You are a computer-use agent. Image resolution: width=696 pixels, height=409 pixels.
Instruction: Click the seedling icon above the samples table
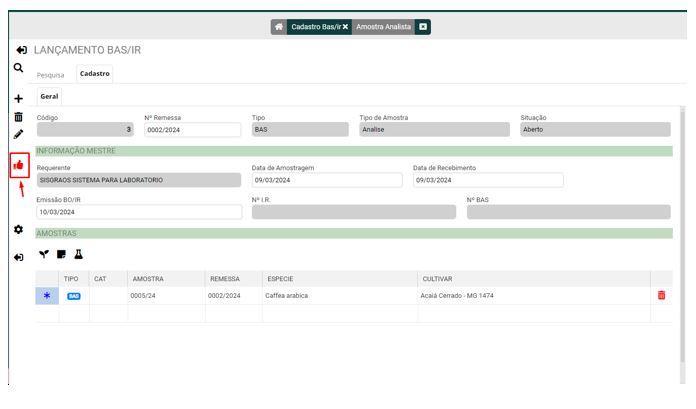[x=43, y=255]
